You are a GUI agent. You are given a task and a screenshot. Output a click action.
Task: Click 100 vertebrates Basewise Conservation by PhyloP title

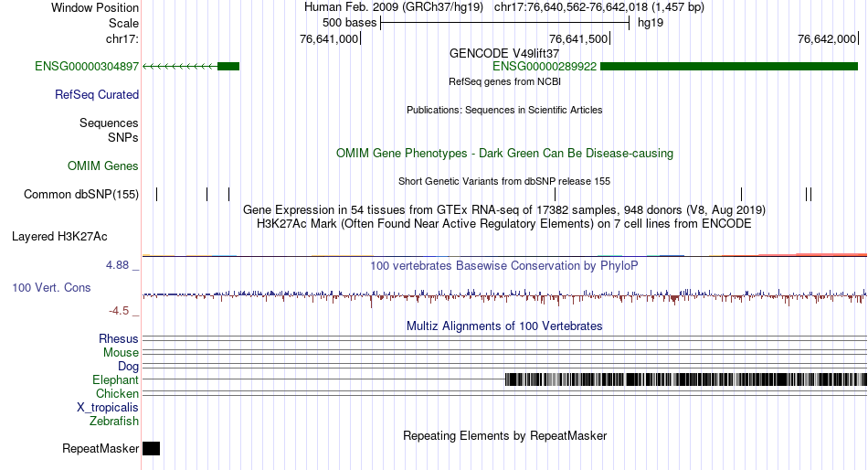click(x=504, y=266)
